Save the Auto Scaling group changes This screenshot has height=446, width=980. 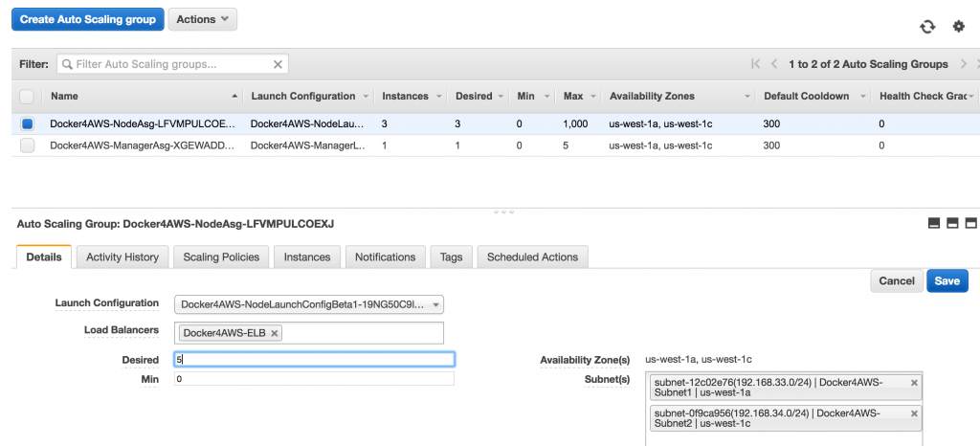coord(947,281)
